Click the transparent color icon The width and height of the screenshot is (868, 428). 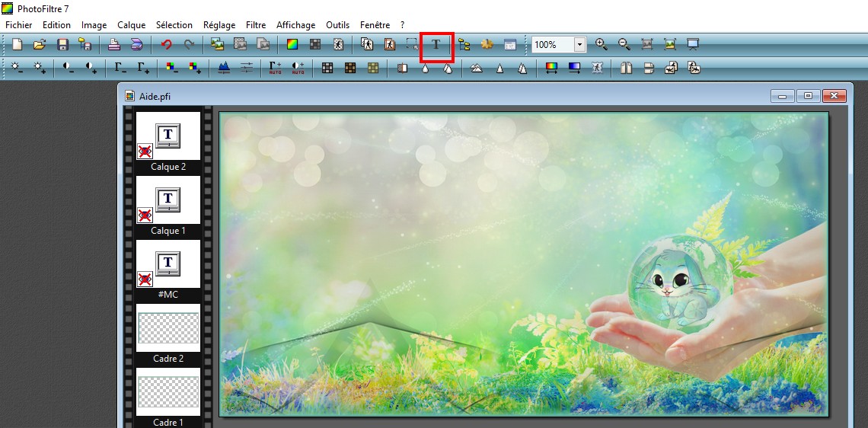(337, 44)
